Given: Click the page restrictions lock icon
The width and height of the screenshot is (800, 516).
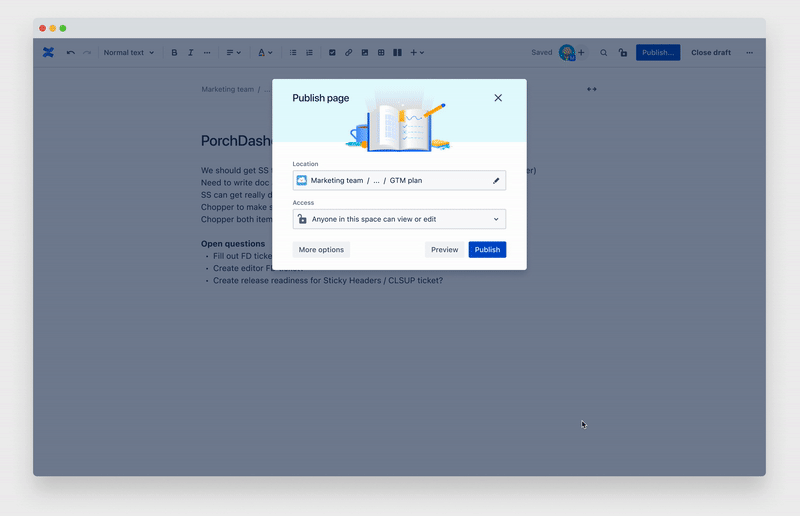Looking at the screenshot, I should click(x=622, y=53).
